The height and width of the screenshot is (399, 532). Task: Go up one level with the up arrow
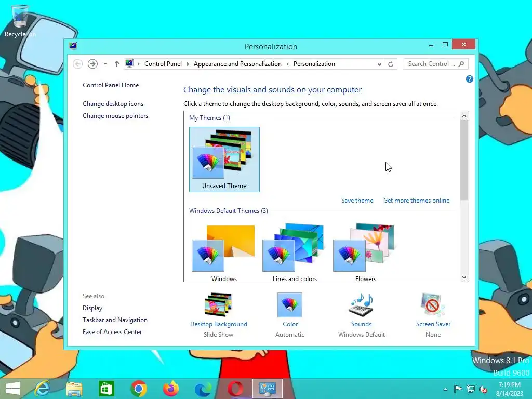tap(117, 64)
